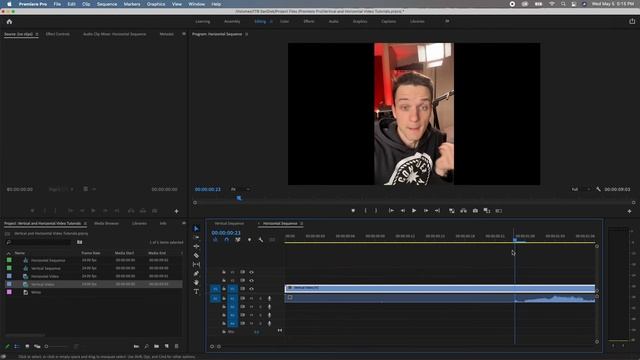Toggle V2 track output eye
Viewport: 640px width, 360px height.
[x=251, y=280]
